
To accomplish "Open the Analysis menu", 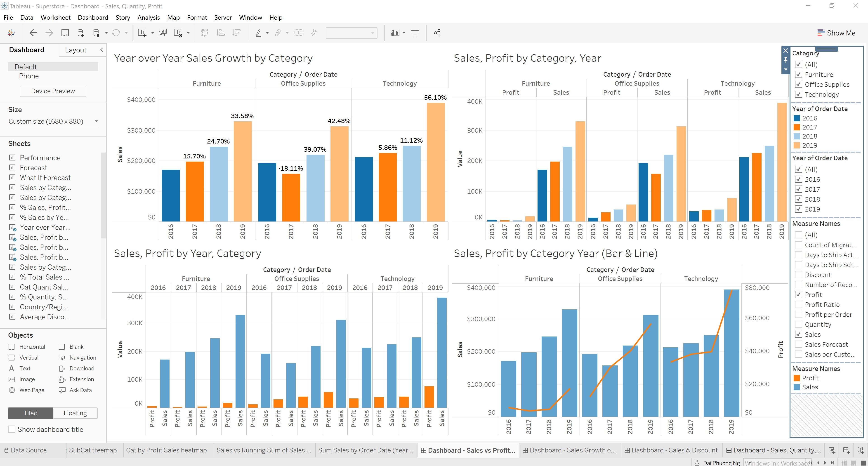I will [x=148, y=17].
